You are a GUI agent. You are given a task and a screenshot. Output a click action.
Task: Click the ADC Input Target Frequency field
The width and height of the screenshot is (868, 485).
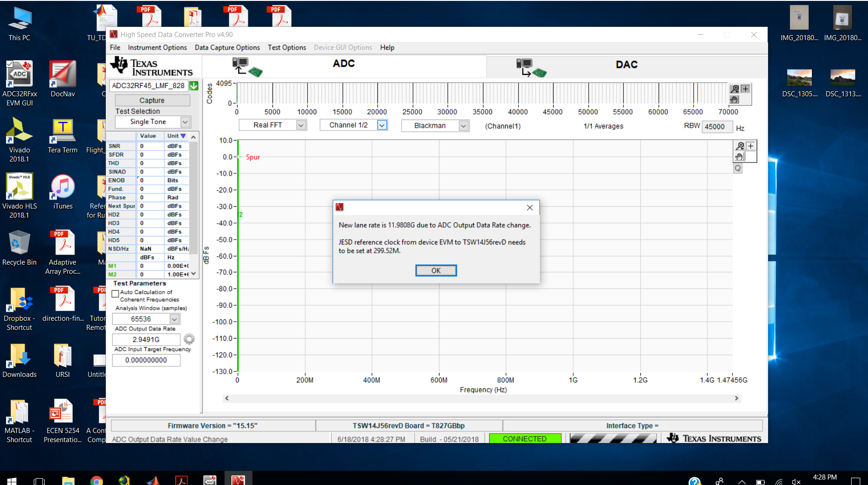[x=146, y=360]
